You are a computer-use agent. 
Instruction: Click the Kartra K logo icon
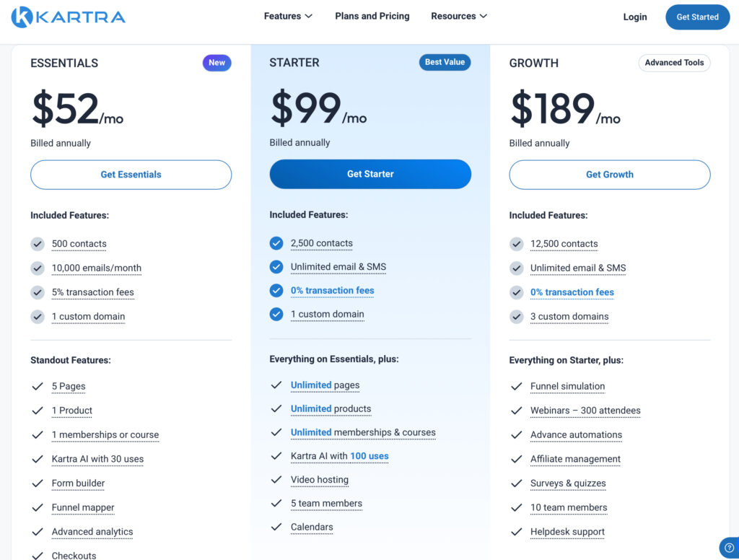(20, 16)
